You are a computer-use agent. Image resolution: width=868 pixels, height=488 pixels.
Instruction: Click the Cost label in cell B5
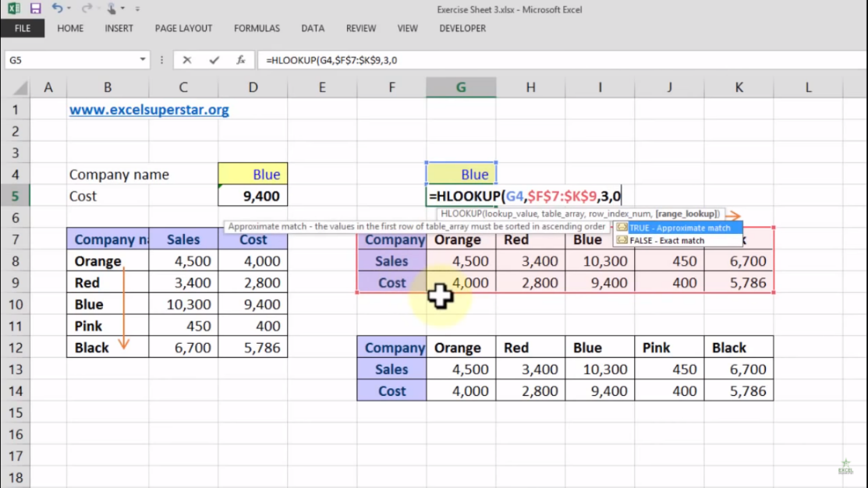[x=83, y=196]
